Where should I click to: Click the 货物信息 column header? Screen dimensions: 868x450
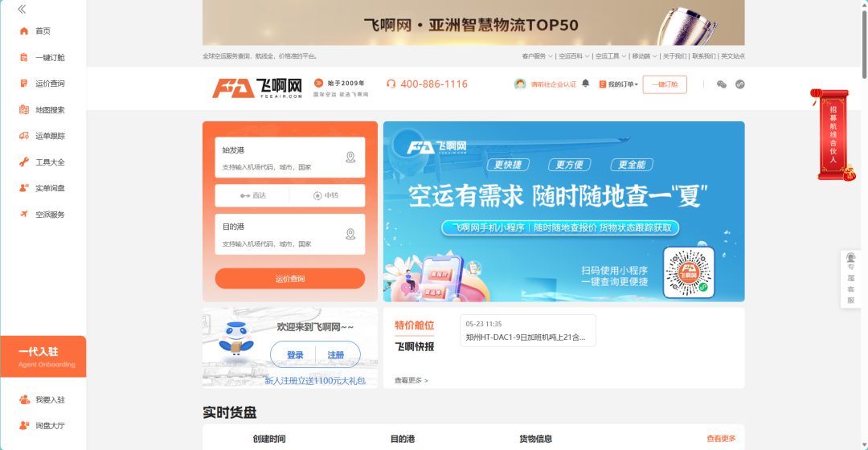[535, 439]
